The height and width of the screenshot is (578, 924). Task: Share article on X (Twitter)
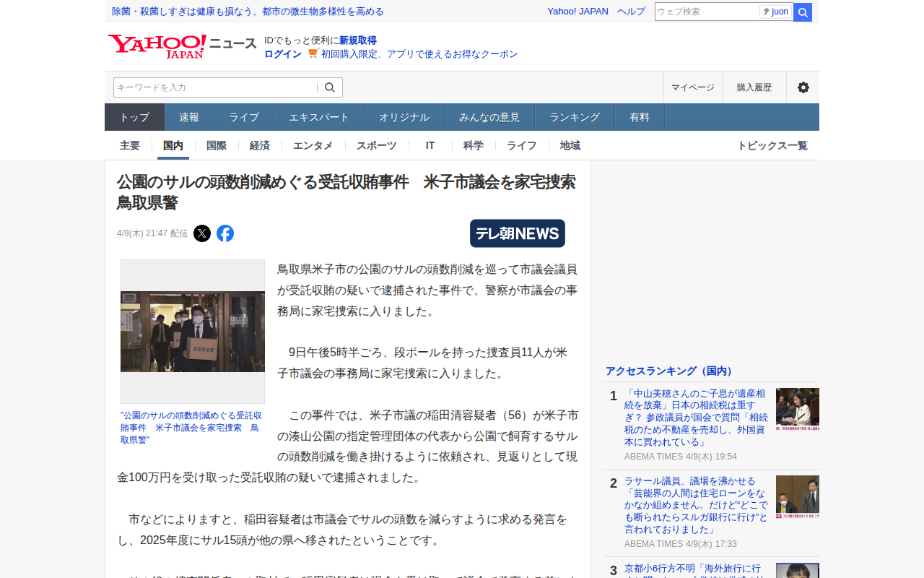click(x=202, y=233)
